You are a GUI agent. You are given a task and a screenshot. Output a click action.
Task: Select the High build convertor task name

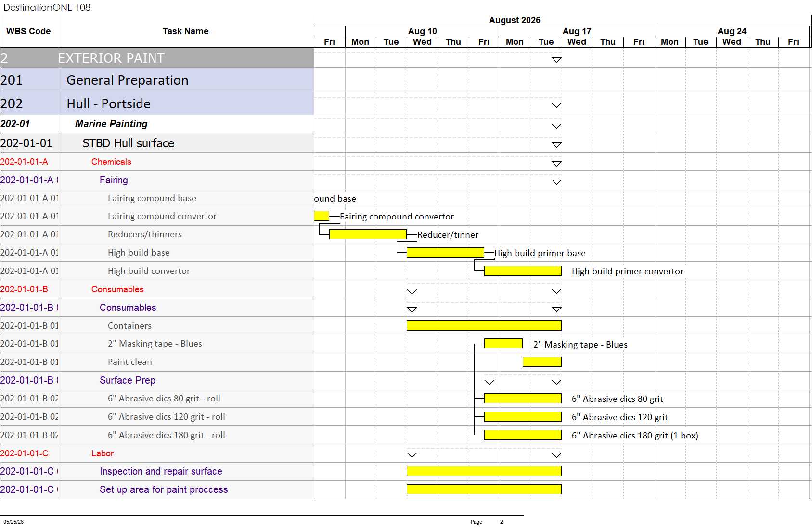tap(149, 271)
